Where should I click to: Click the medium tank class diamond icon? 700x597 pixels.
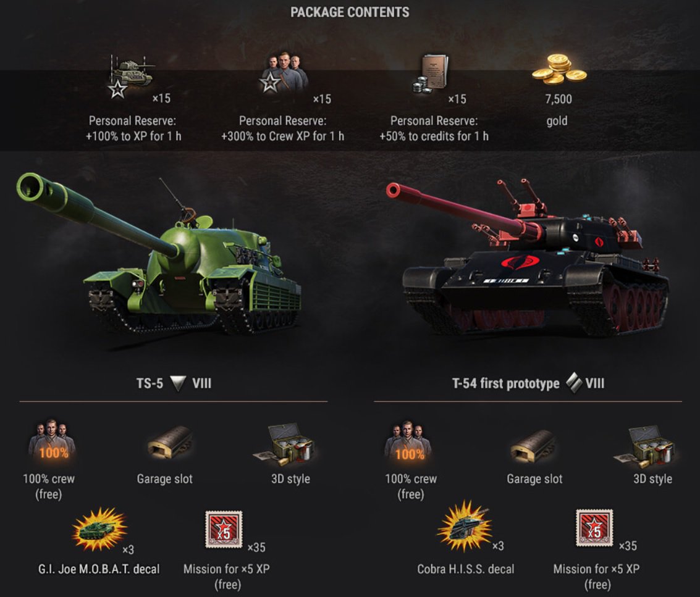[x=574, y=383]
